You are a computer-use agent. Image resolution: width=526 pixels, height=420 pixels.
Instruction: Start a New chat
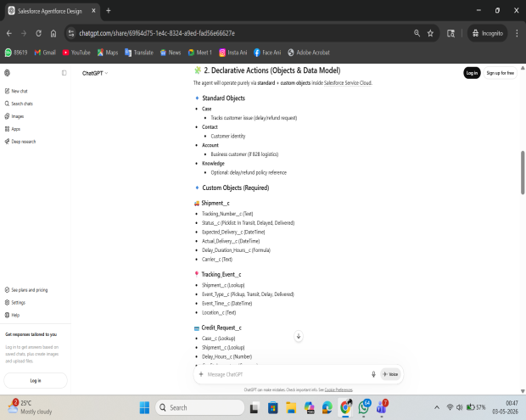point(16,91)
